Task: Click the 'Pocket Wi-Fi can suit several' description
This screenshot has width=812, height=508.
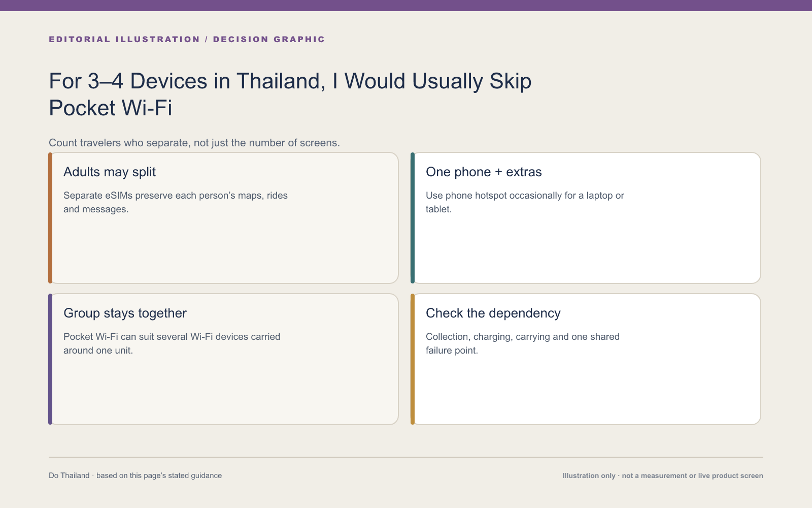Action: click(x=172, y=343)
